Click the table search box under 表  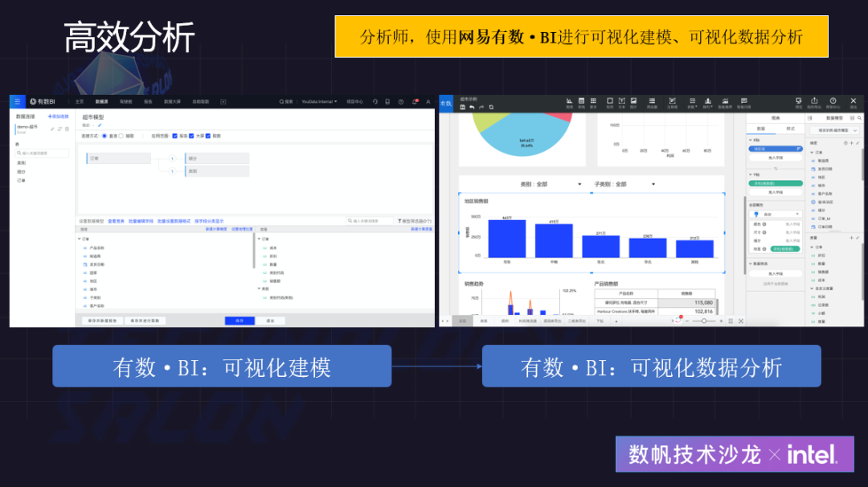click(x=42, y=153)
